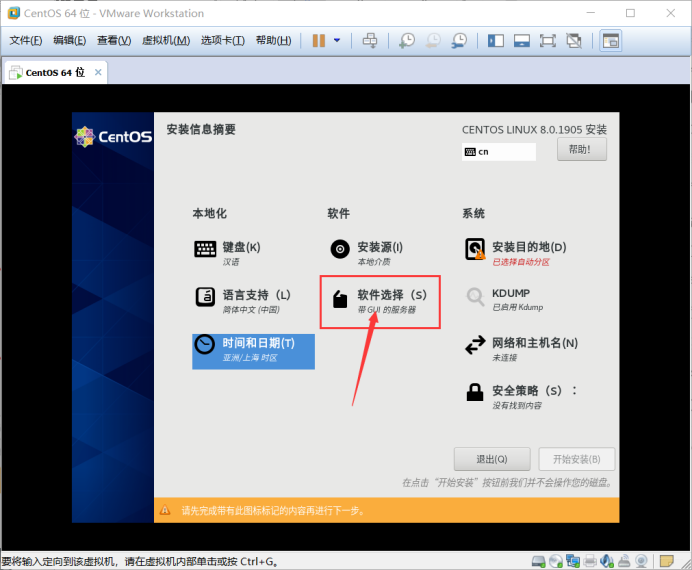Click the 帮助! button in installer
692x570 pixels.
point(582,150)
